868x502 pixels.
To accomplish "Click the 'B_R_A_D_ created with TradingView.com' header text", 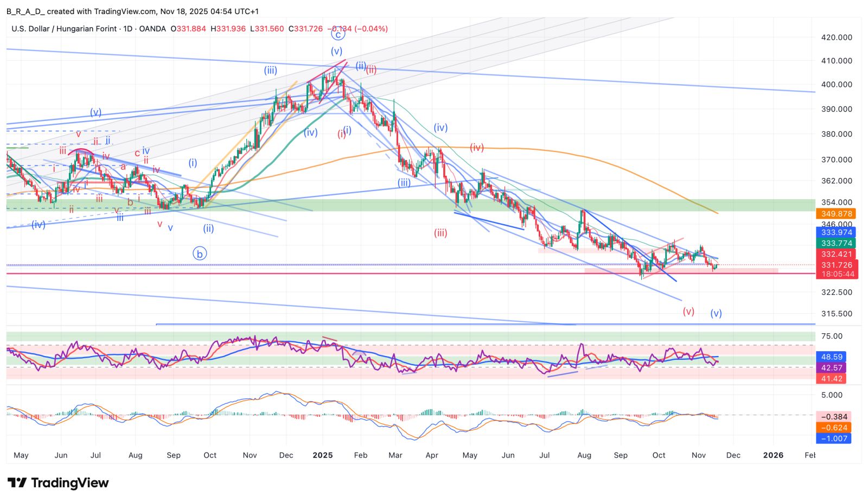I will (81, 11).
